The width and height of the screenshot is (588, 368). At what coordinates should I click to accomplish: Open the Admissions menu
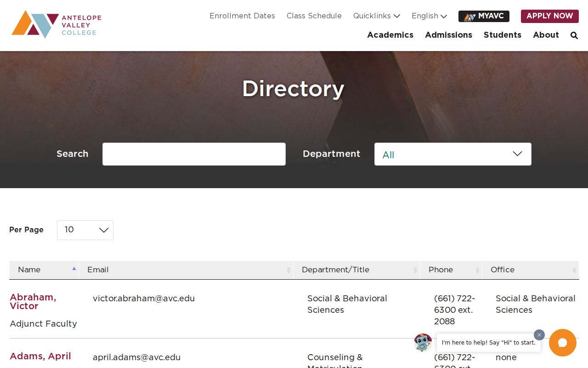coord(448,35)
